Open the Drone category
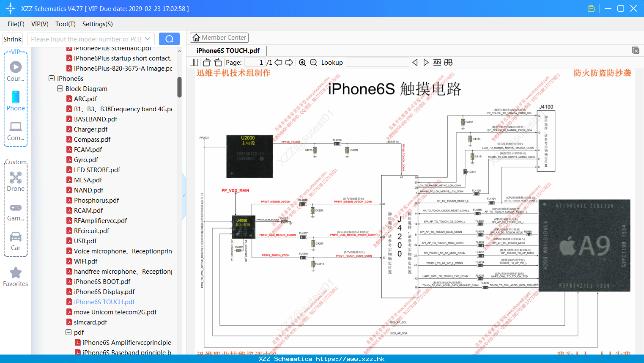 click(x=16, y=181)
